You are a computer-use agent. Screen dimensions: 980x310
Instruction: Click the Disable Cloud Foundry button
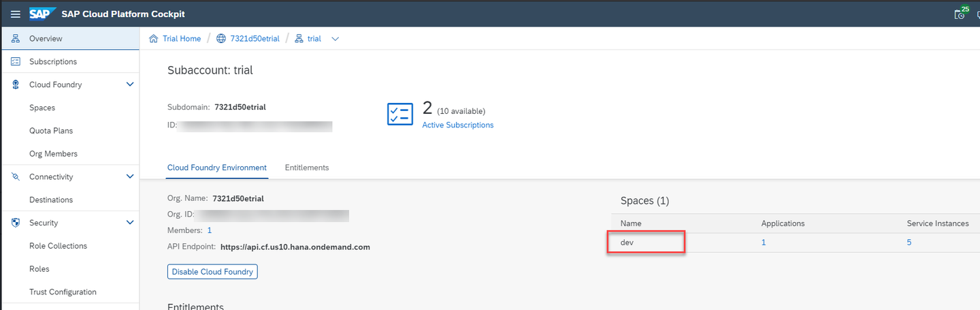tap(212, 272)
